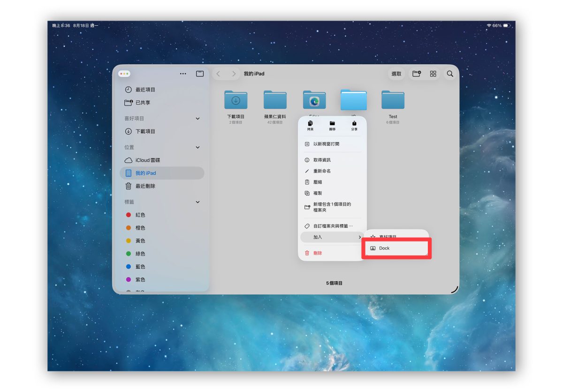Click the highlighted selected folder
The width and height of the screenshot is (563, 392).
pyautogui.click(x=354, y=99)
